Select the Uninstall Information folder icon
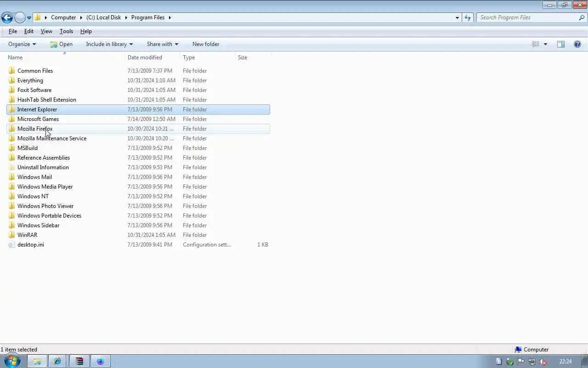 pyautogui.click(x=12, y=167)
